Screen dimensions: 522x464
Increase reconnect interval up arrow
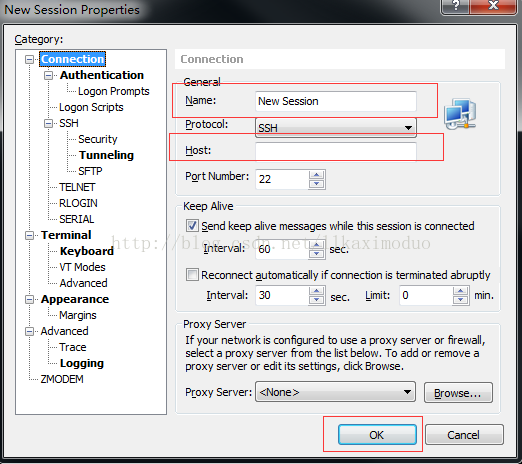tap(316, 291)
